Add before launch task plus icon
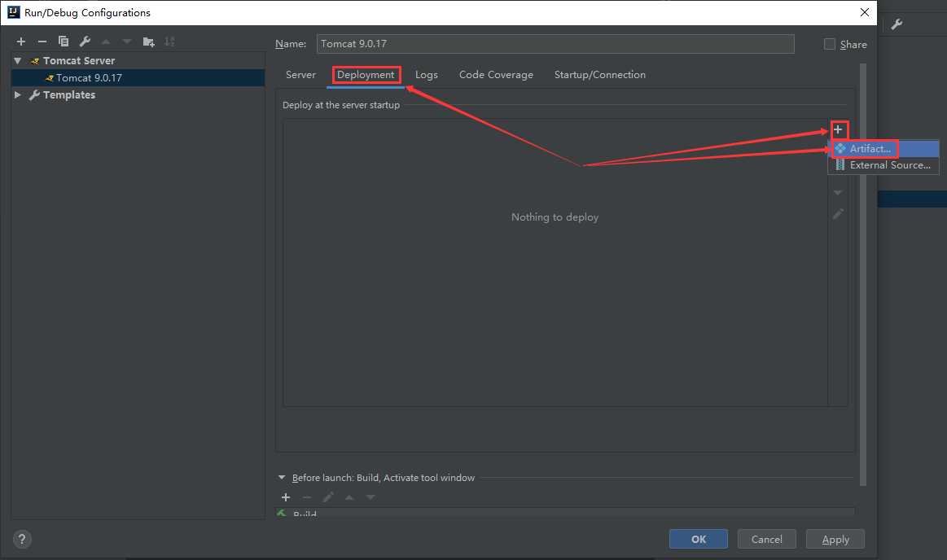This screenshot has width=947, height=560. point(286,497)
